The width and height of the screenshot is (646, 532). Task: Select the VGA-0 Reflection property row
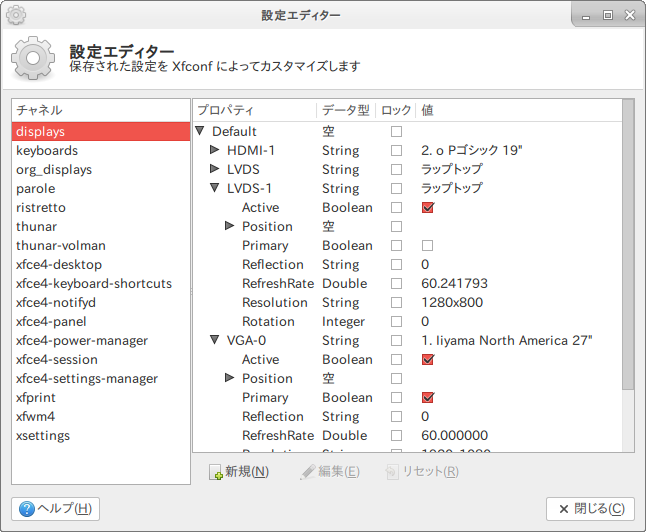(x=407, y=417)
